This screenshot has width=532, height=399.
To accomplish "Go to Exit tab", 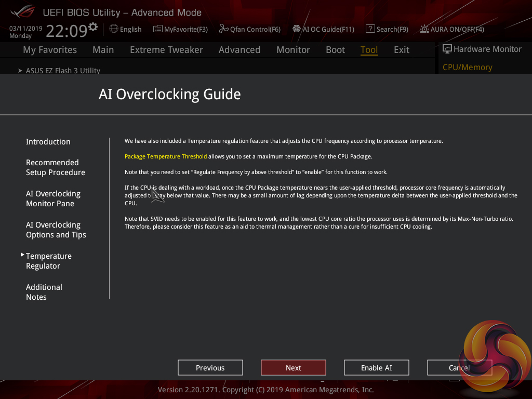I will tap(402, 50).
